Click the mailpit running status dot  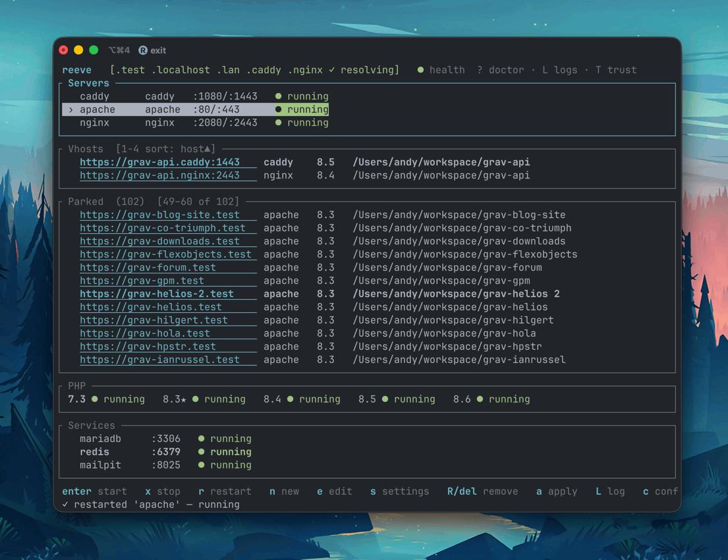[x=201, y=465]
